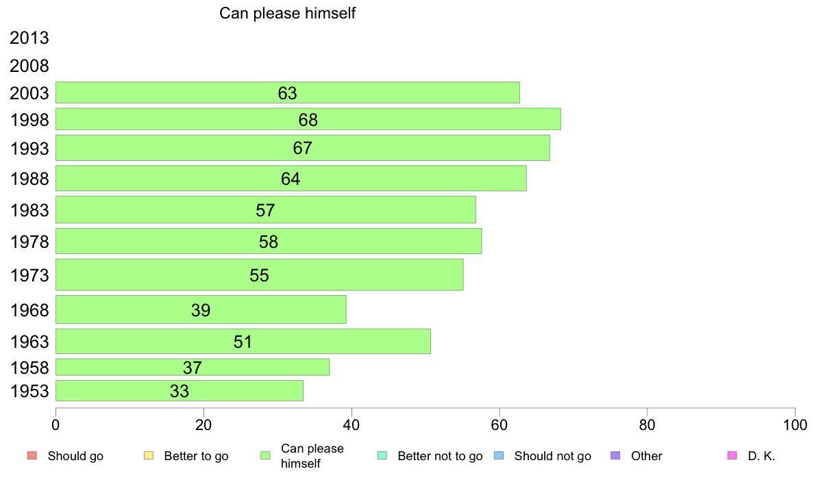The width and height of the screenshot is (814, 504).
Task: Toggle the Better not to go label
Action: pyautogui.click(x=440, y=456)
